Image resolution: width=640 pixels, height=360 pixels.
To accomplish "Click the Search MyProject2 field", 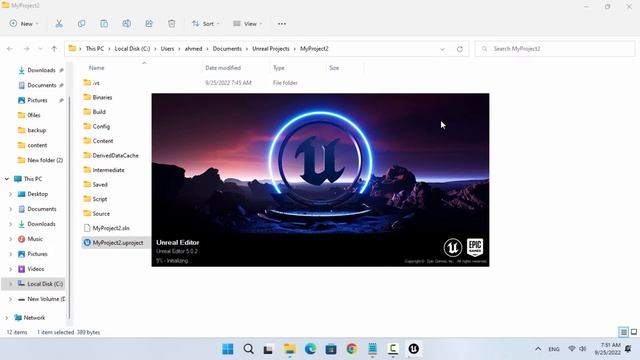I will (555, 49).
